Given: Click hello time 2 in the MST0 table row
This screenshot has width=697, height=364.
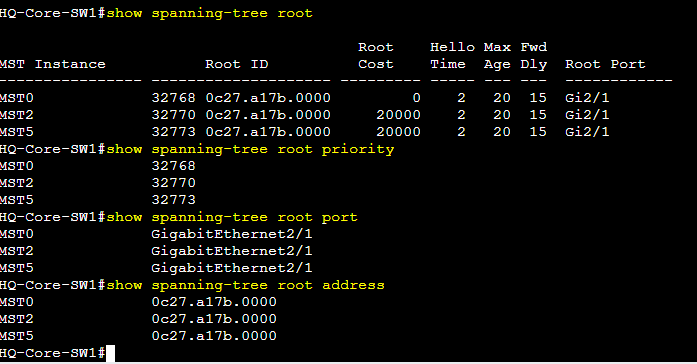Looking at the screenshot, I should pyautogui.click(x=461, y=98).
